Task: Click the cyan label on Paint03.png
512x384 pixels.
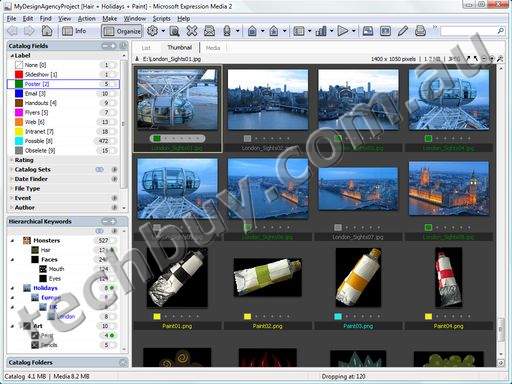Action: 338,316
